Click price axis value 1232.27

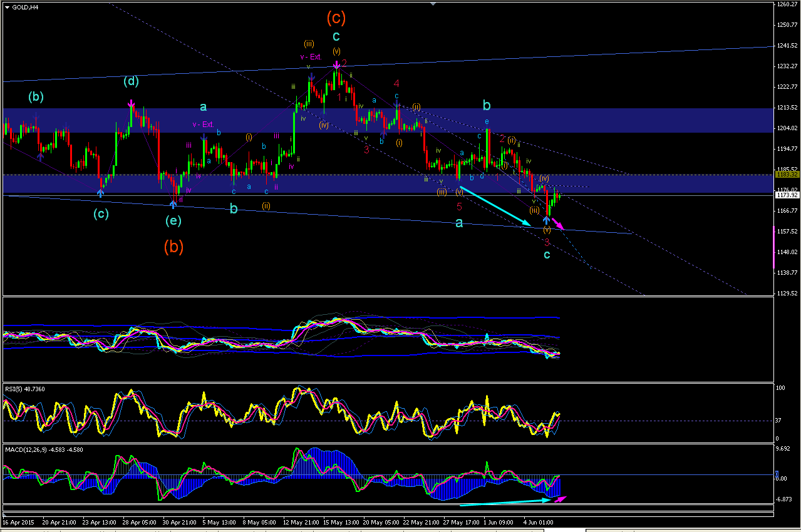pos(787,66)
